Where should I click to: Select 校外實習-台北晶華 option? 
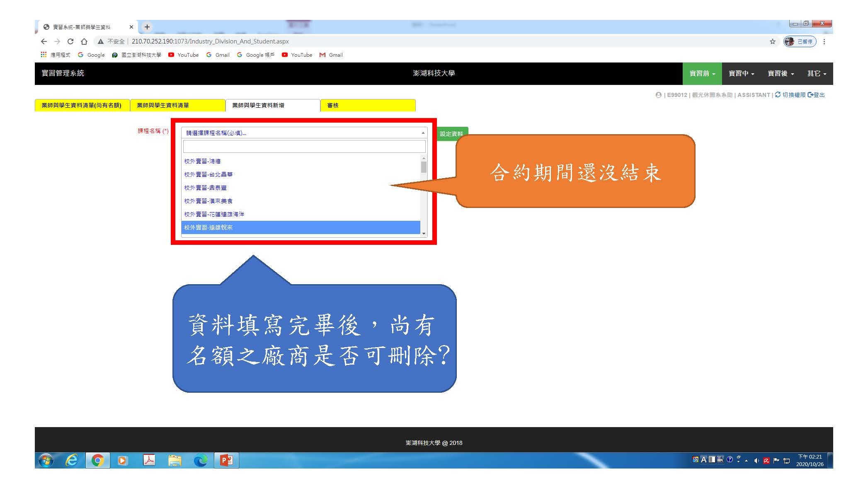point(301,174)
